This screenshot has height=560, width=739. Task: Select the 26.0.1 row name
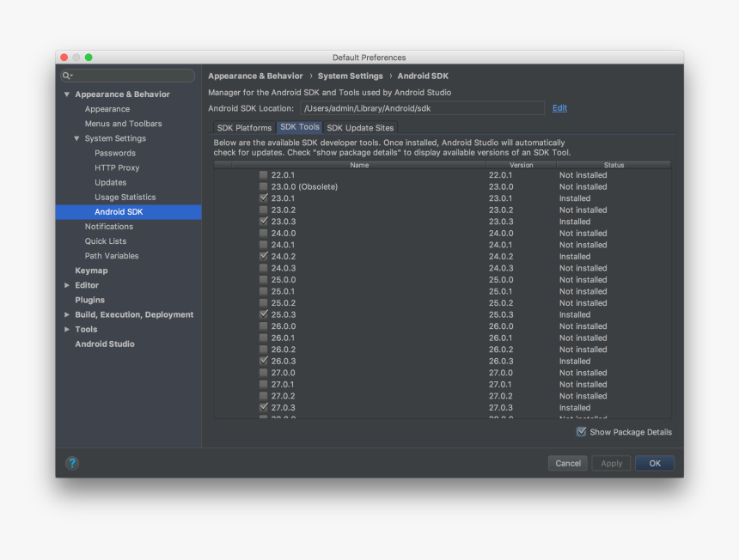[283, 338]
